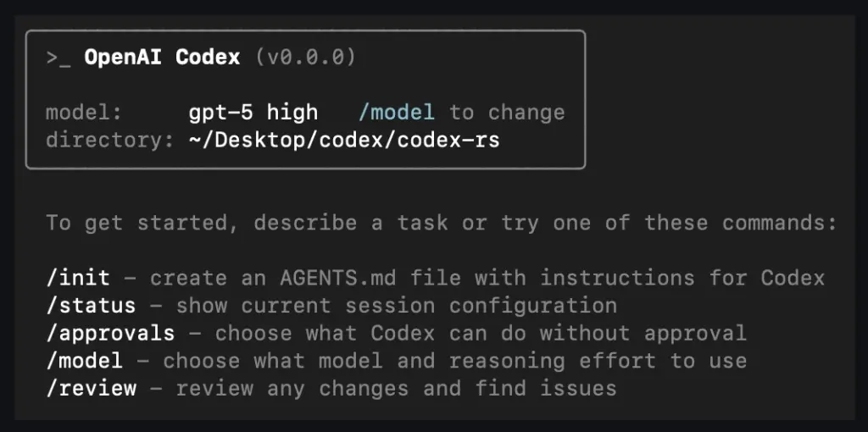The image size is (868, 432).
Task: Click 'choose what model and reasoning effort' description
Action: 454,361
